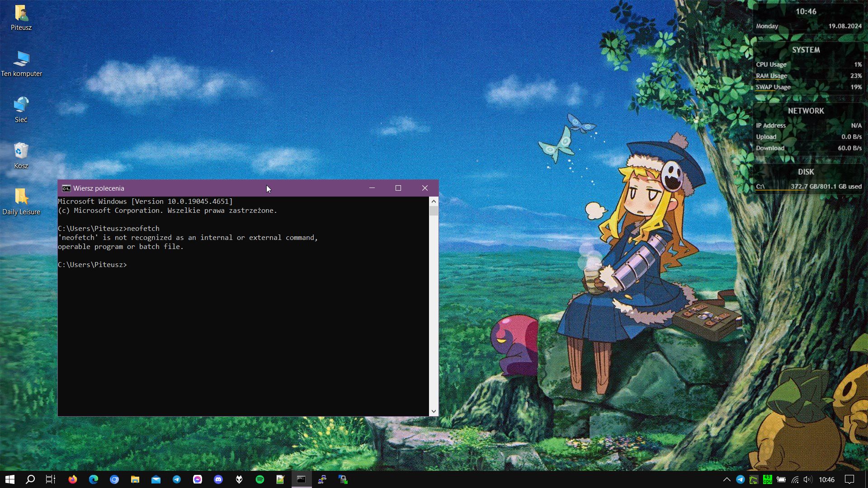Screen dimensions: 868x488
Task: Click the SYSTEM widget header
Action: click(806, 50)
